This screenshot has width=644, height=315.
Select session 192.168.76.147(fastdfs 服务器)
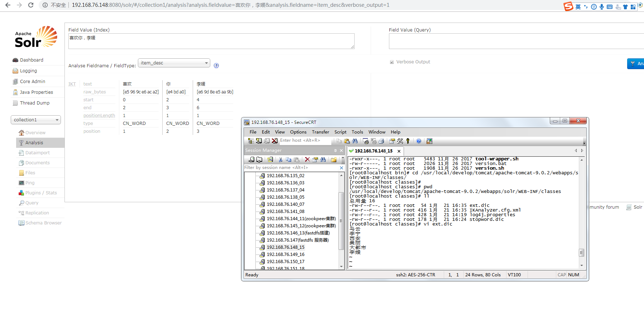point(297,240)
